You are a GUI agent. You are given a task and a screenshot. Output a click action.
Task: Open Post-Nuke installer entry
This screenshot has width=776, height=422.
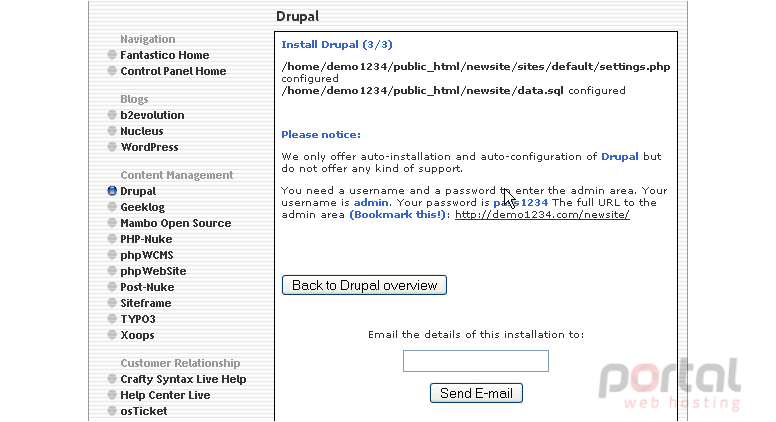click(x=147, y=287)
